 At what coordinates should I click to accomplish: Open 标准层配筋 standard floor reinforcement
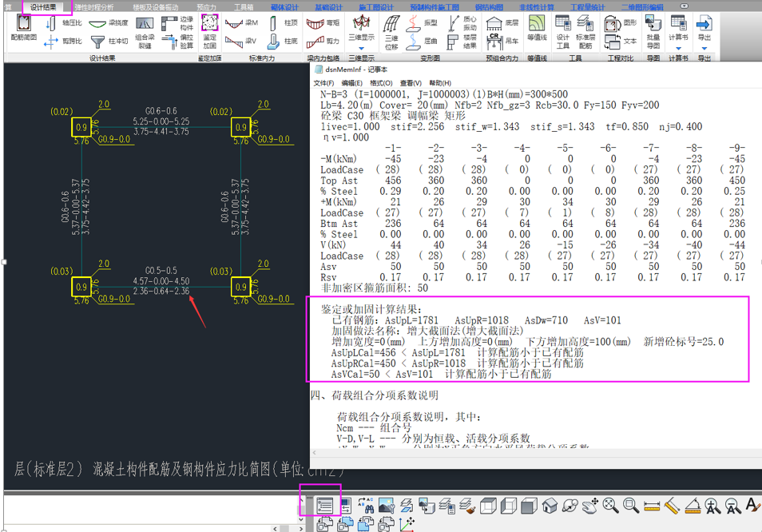pos(585,32)
